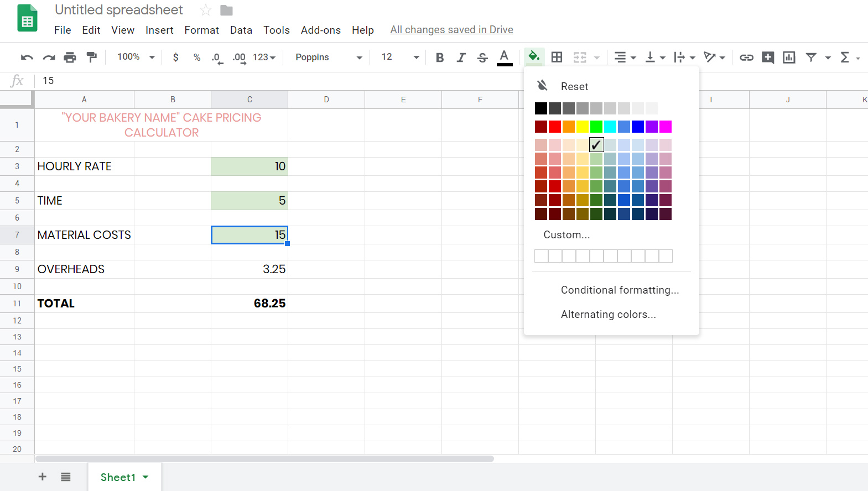Open text wrapping dropdown

(x=684, y=58)
